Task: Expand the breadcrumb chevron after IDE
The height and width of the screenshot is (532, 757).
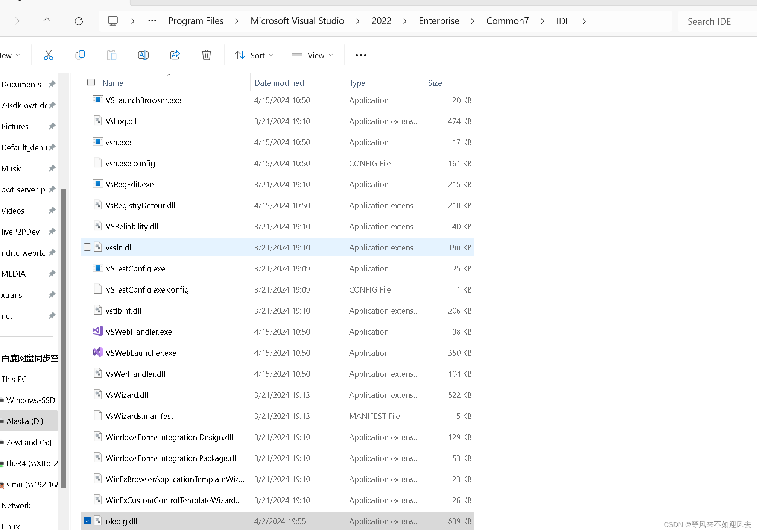Action: [x=584, y=21]
